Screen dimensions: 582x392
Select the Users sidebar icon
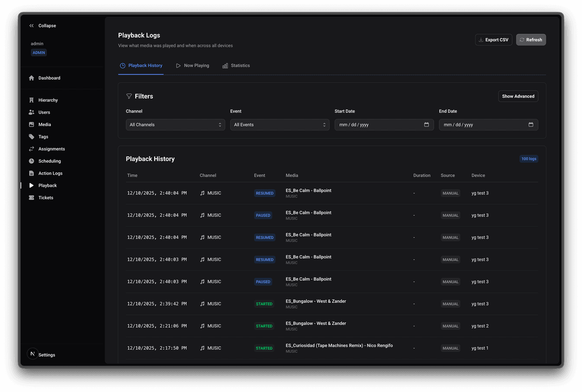(x=32, y=112)
